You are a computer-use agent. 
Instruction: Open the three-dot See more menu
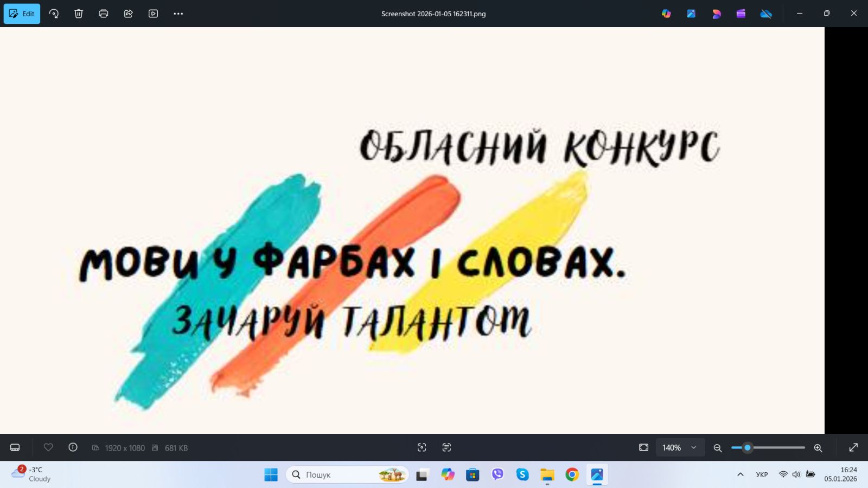178,14
